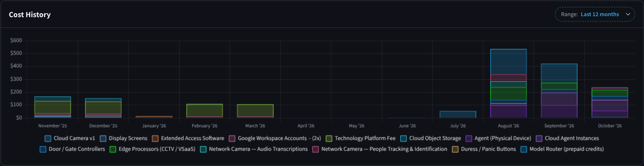Click the October '26 stacked bar
The image size is (644, 166).
610,103
